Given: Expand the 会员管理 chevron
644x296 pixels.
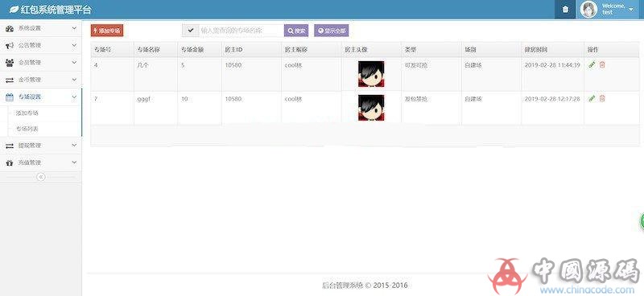Looking at the screenshot, I should click(74, 63).
